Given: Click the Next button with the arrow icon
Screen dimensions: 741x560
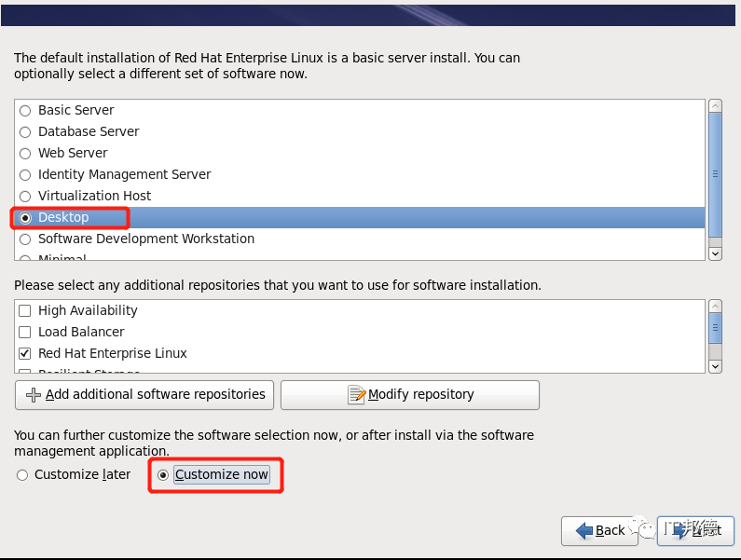Looking at the screenshot, I should pos(695,531).
